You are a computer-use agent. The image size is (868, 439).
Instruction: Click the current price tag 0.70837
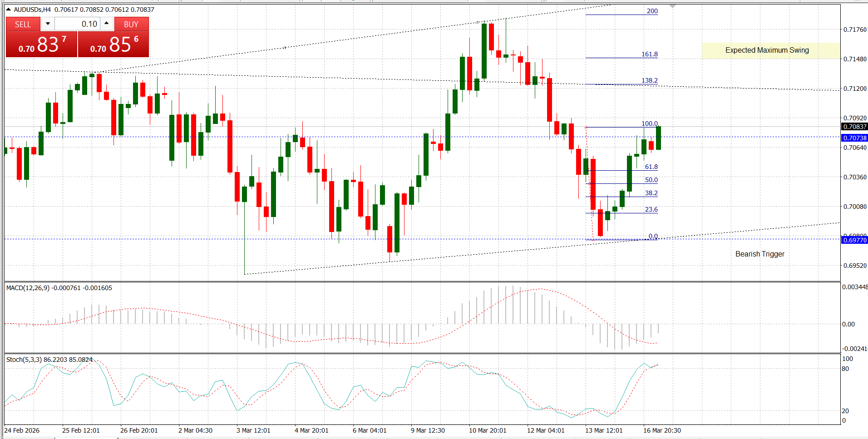click(x=854, y=127)
